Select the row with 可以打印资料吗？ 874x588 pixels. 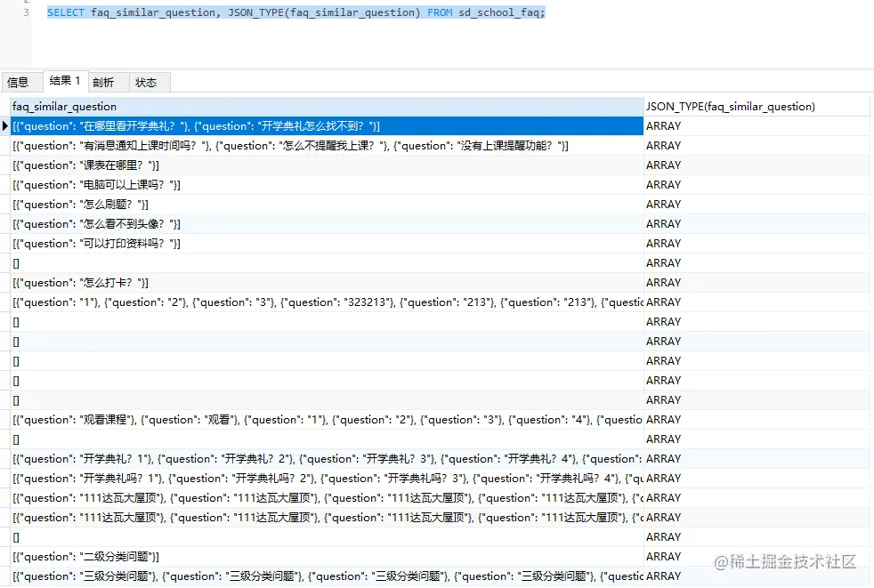[327, 243]
